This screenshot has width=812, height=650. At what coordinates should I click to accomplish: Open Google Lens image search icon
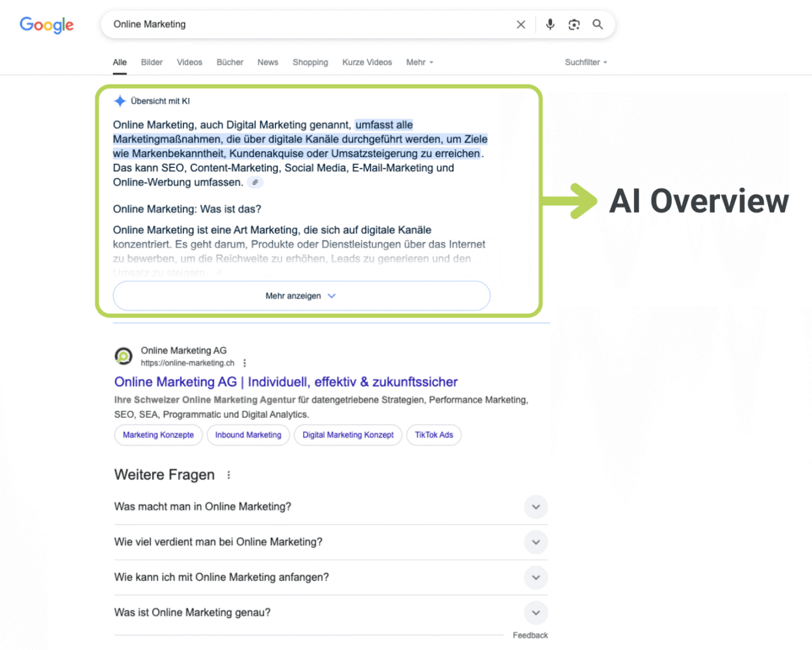click(x=574, y=24)
